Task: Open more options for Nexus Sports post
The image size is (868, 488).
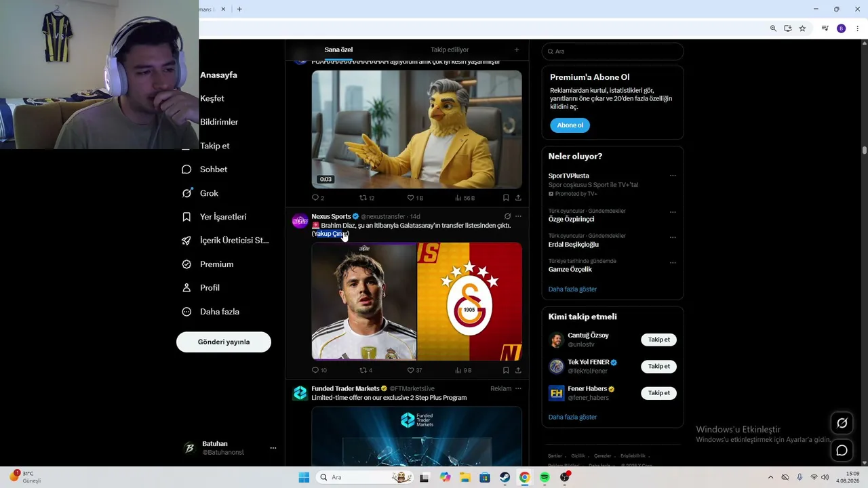Action: coord(518,217)
